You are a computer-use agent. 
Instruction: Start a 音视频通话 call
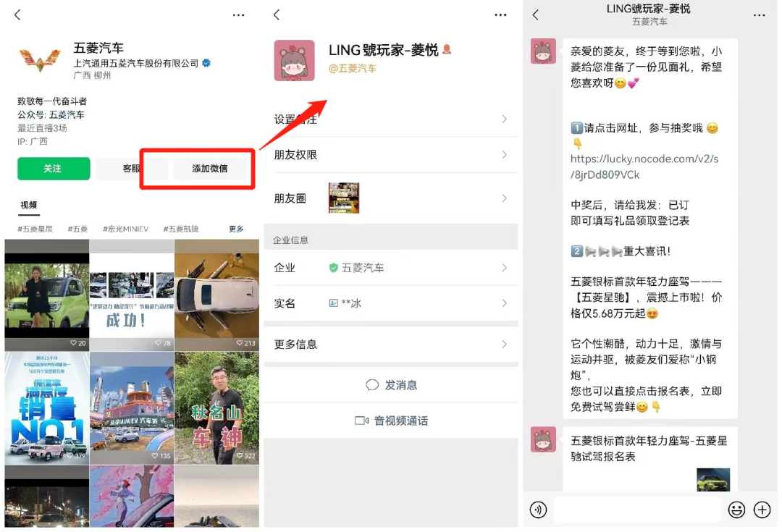pos(391,421)
